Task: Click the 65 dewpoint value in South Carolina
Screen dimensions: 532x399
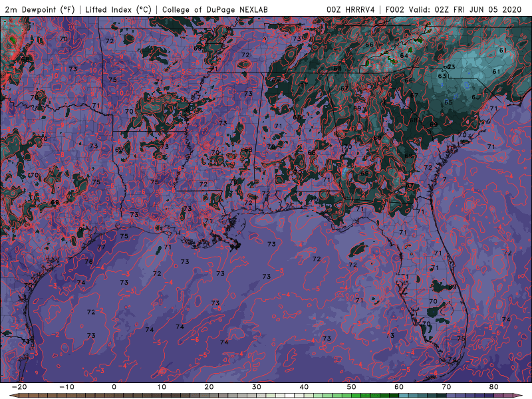Action: [448, 102]
